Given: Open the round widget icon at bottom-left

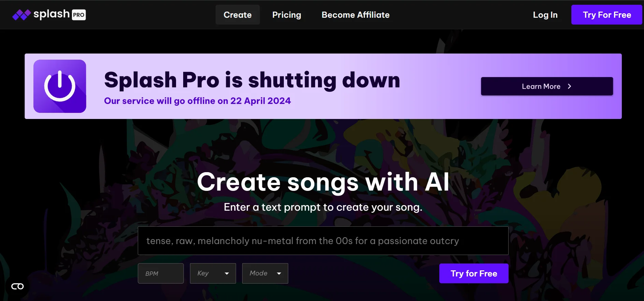Looking at the screenshot, I should coord(17,286).
